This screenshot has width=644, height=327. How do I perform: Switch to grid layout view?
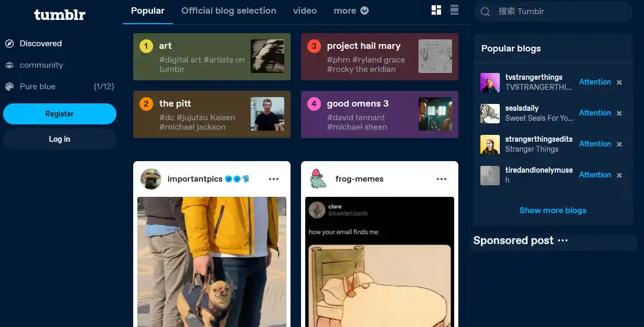[x=436, y=10]
